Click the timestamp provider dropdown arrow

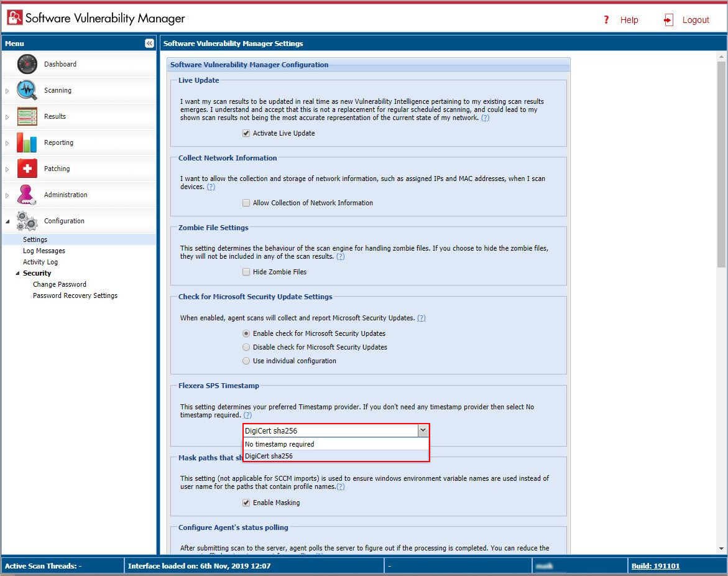coord(423,430)
